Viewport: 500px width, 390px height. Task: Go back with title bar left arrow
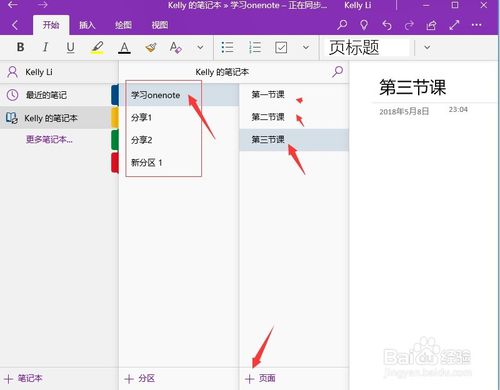(x=13, y=5)
